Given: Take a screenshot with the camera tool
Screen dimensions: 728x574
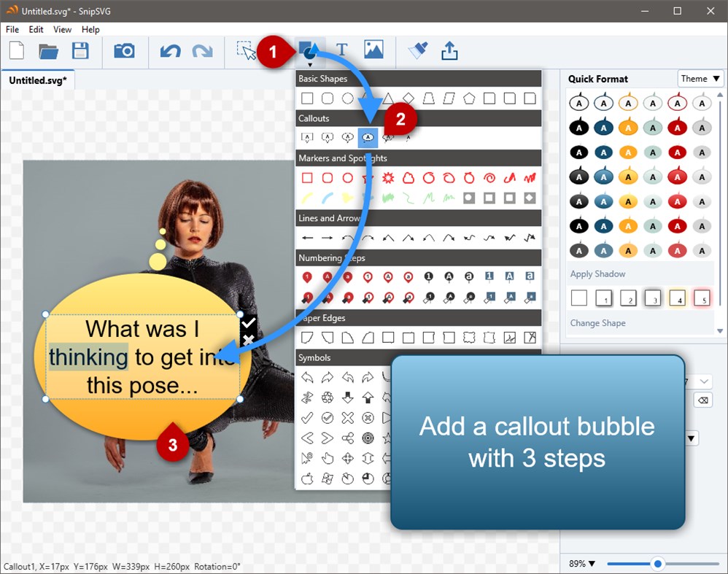Looking at the screenshot, I should coord(124,51).
